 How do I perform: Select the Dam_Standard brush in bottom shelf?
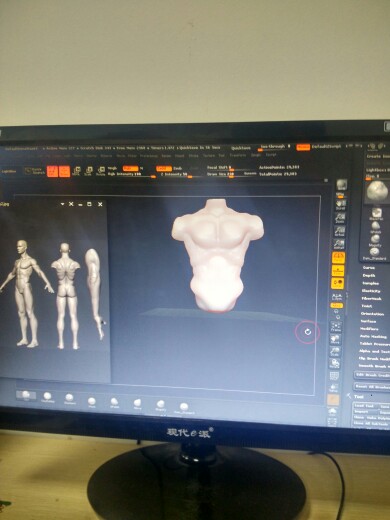point(184,408)
